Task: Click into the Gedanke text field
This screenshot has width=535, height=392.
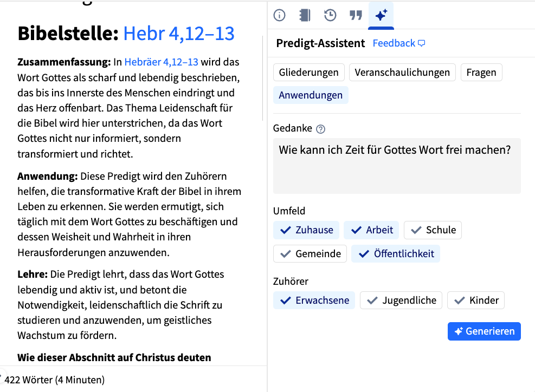Action: tap(397, 166)
